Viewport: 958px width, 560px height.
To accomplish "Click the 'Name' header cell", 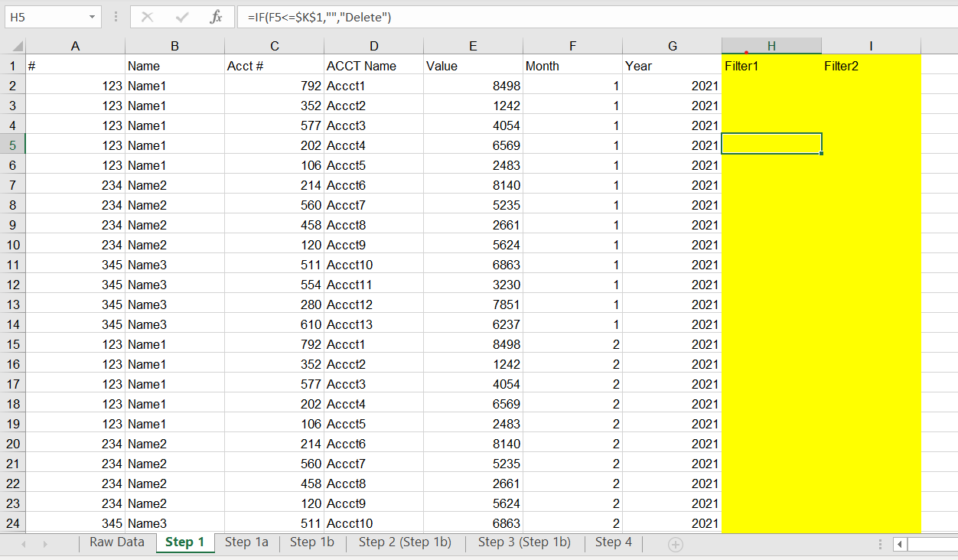I will click(x=174, y=66).
